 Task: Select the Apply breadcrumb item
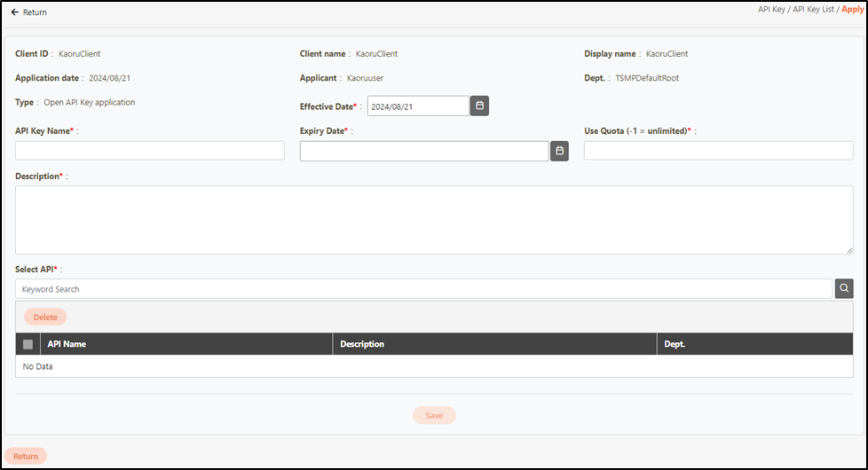[852, 9]
